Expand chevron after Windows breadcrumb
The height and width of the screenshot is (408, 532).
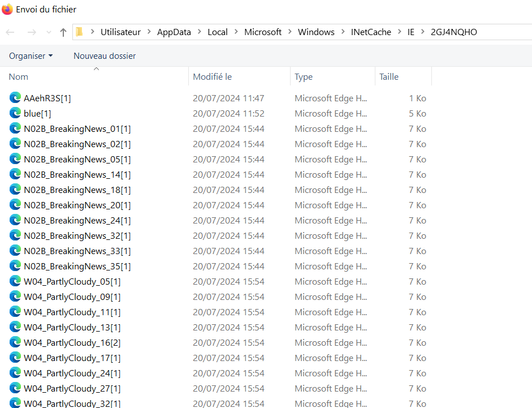click(x=343, y=32)
